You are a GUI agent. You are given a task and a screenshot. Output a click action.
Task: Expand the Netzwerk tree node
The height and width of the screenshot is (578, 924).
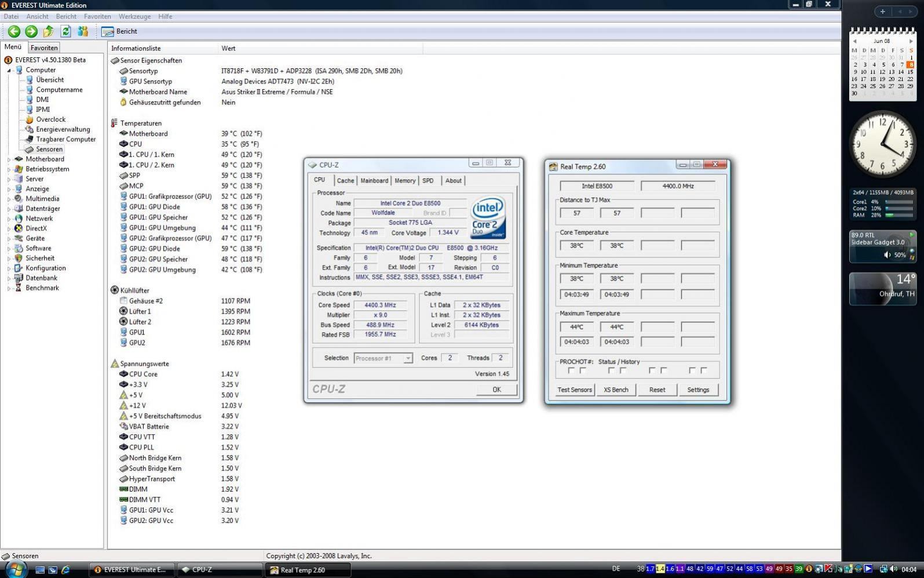(9, 219)
